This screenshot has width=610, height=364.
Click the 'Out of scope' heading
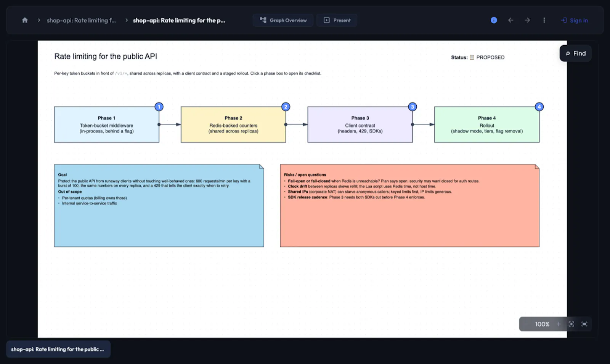click(x=70, y=192)
